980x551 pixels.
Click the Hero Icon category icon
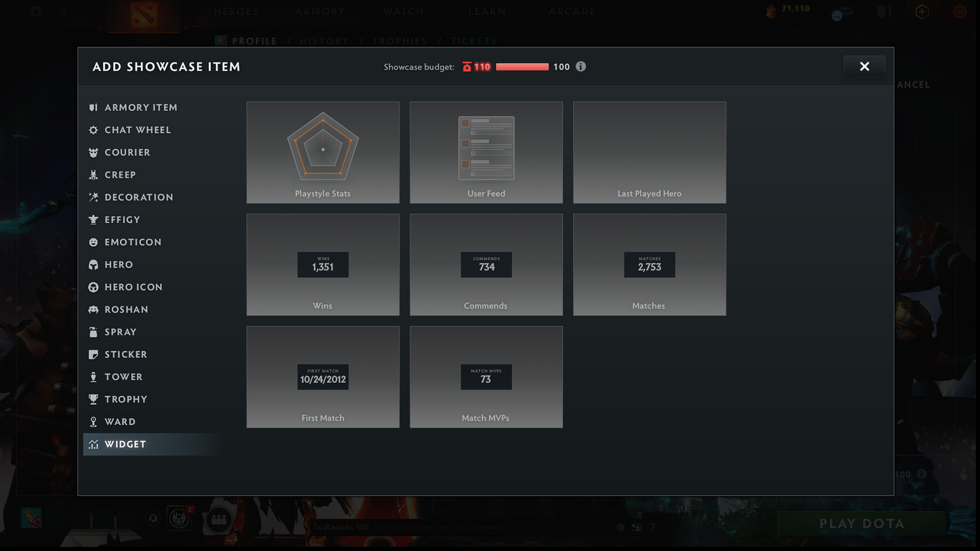coord(94,287)
